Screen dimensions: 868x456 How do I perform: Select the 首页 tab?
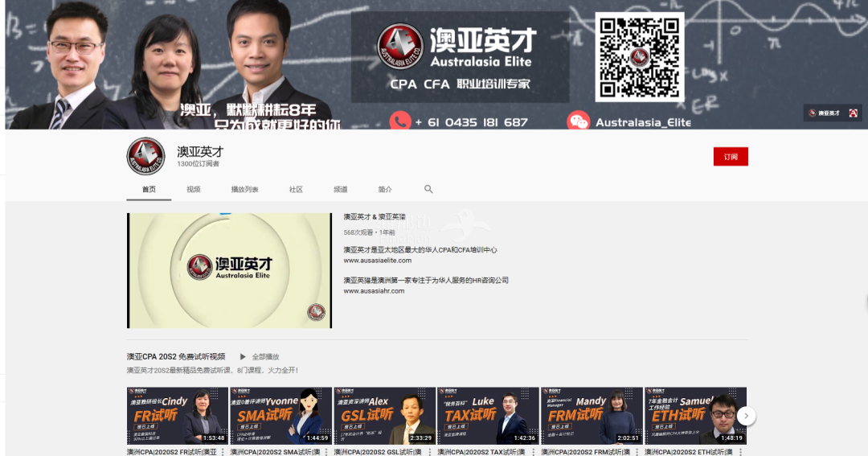coord(149,190)
